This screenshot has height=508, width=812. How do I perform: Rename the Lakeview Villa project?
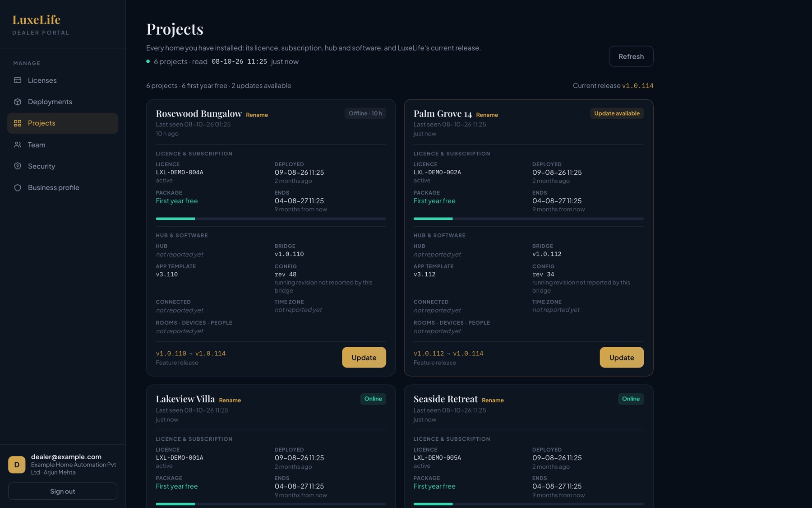[230, 401]
